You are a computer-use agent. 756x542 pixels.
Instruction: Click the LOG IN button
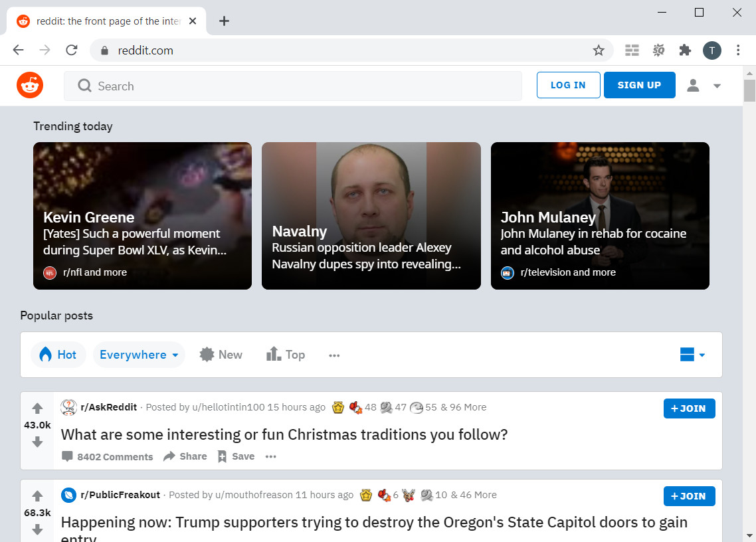568,85
